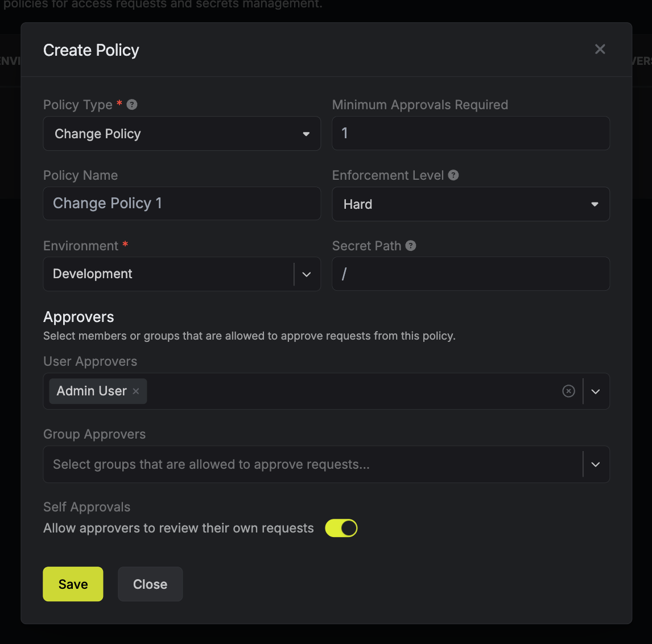The height and width of the screenshot is (644, 652).
Task: Click the Development environment value
Action: (92, 274)
